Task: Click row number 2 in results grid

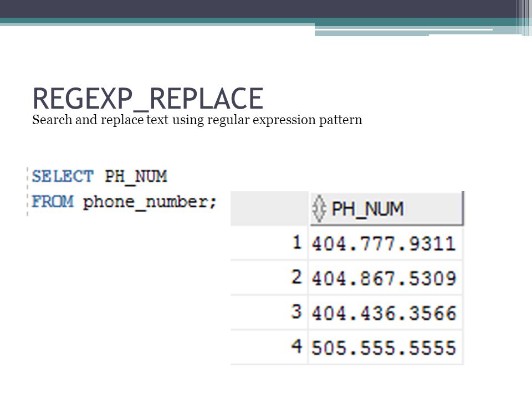Action: pos(296,277)
